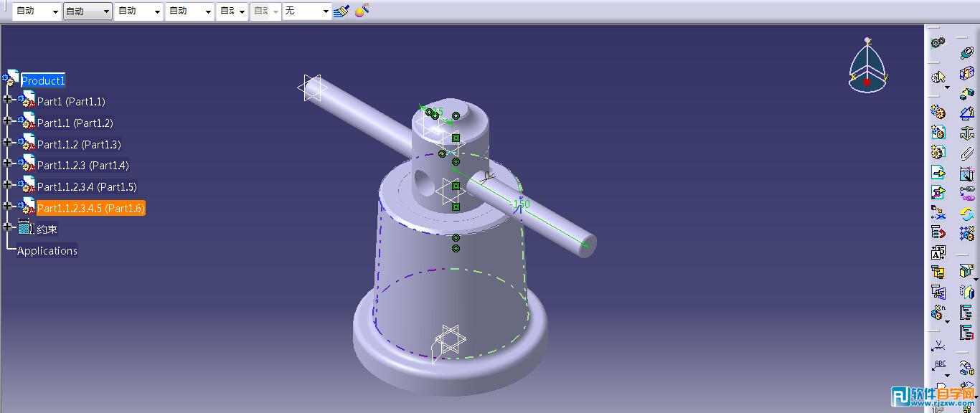This screenshot has height=413, width=980.
Task: Select the 约束 label in tree
Action: click(x=47, y=229)
